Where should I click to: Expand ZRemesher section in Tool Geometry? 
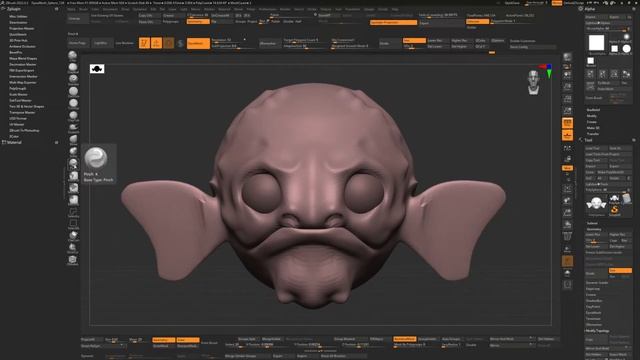click(594, 324)
